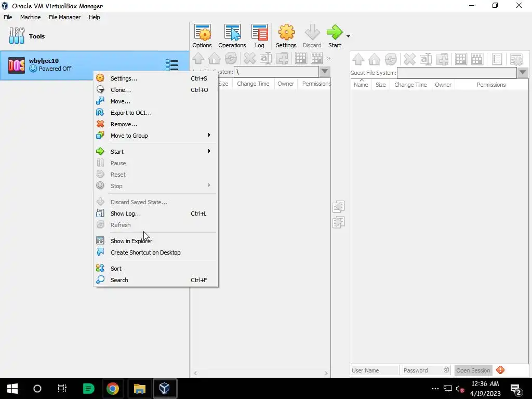The width and height of the screenshot is (532, 399).
Task: Click the Settings gear in the toolbar
Action: click(x=286, y=36)
